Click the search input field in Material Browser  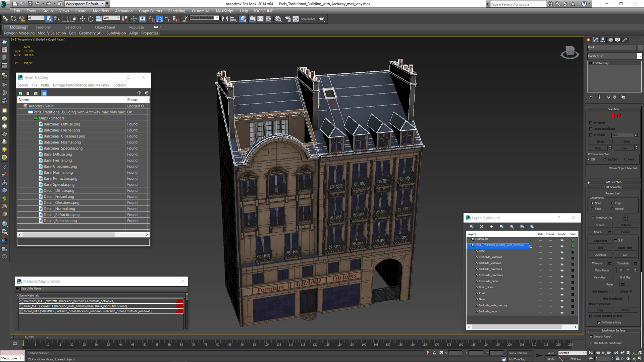pyautogui.click(x=102, y=289)
